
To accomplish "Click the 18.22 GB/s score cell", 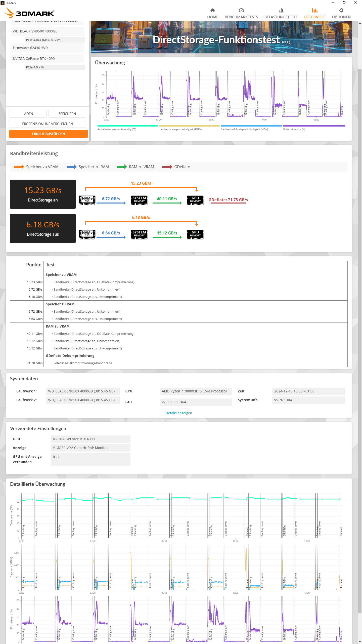I will (x=35, y=341).
